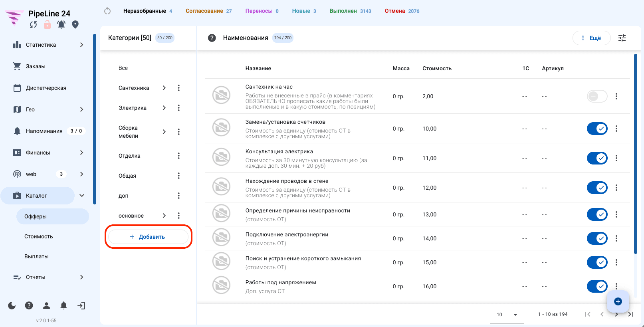Click the refresh icon beside Неразобранные
Image resolution: width=644 pixels, height=327 pixels.
click(107, 11)
